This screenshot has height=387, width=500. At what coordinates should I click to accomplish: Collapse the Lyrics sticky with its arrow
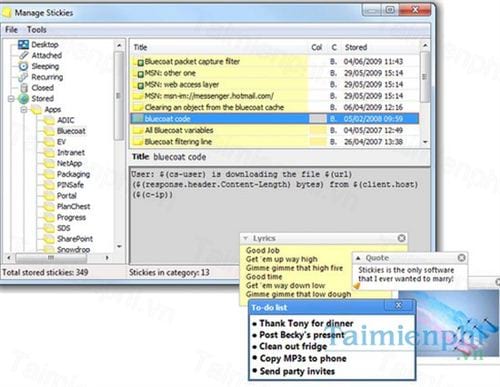click(245, 238)
